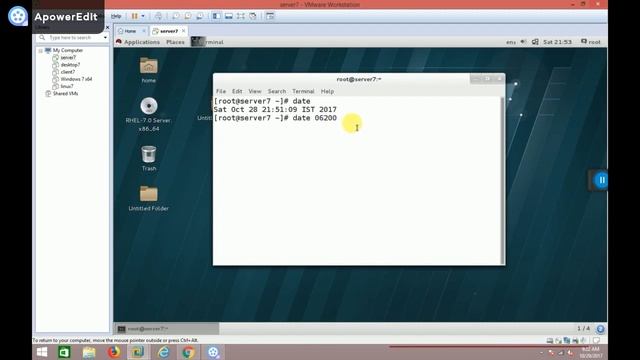Open the terminal File menu
This screenshot has width=640, height=360.
point(221,91)
